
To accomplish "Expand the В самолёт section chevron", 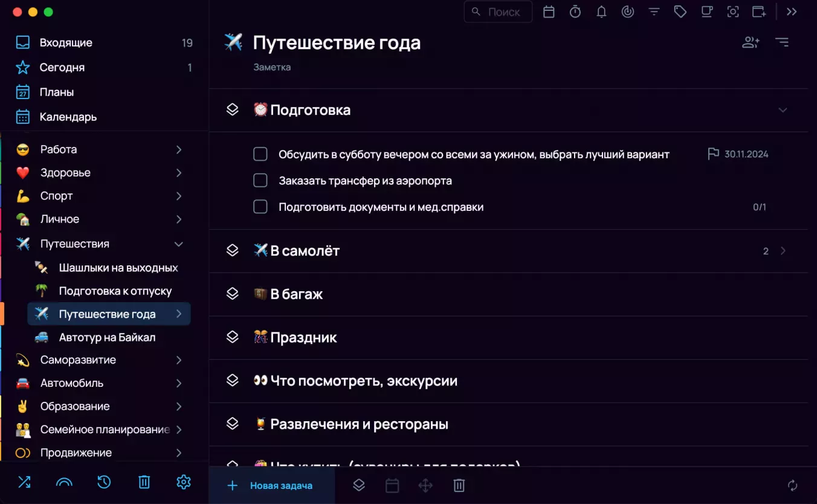I will [783, 251].
